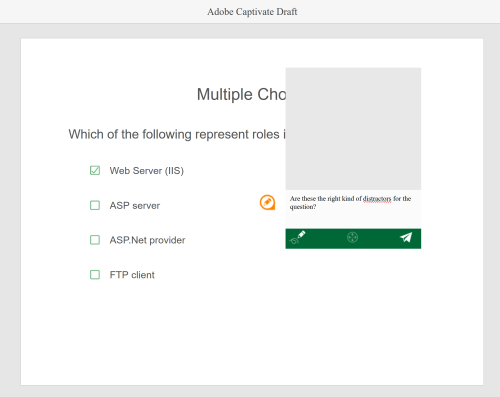The image size is (500, 397).
Task: Click the "Adobe Captivate Draft" title
Action: pyautogui.click(x=252, y=12)
